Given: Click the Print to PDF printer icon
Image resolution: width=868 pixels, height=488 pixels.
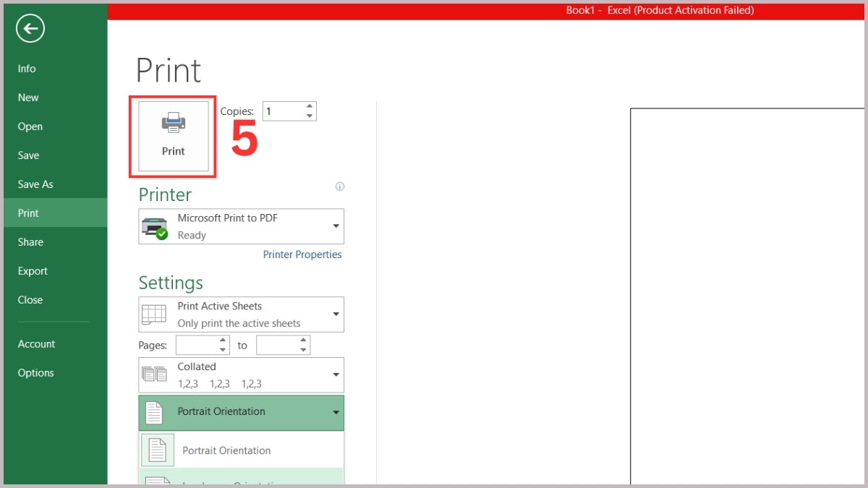Looking at the screenshot, I should click(x=156, y=225).
